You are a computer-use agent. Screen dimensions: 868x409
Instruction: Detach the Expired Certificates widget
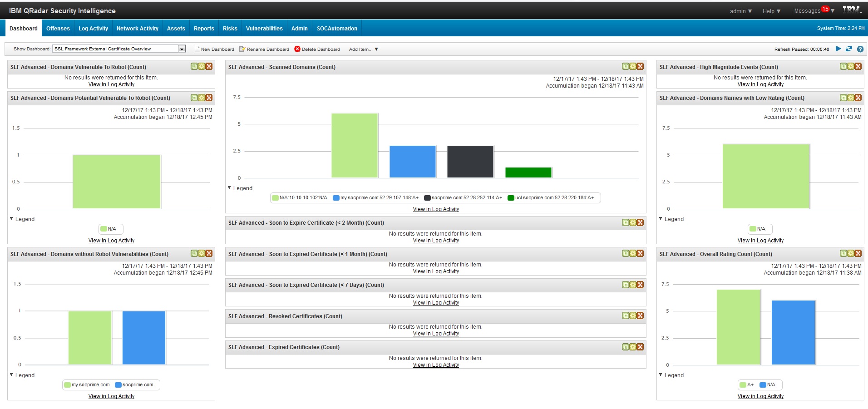click(626, 347)
